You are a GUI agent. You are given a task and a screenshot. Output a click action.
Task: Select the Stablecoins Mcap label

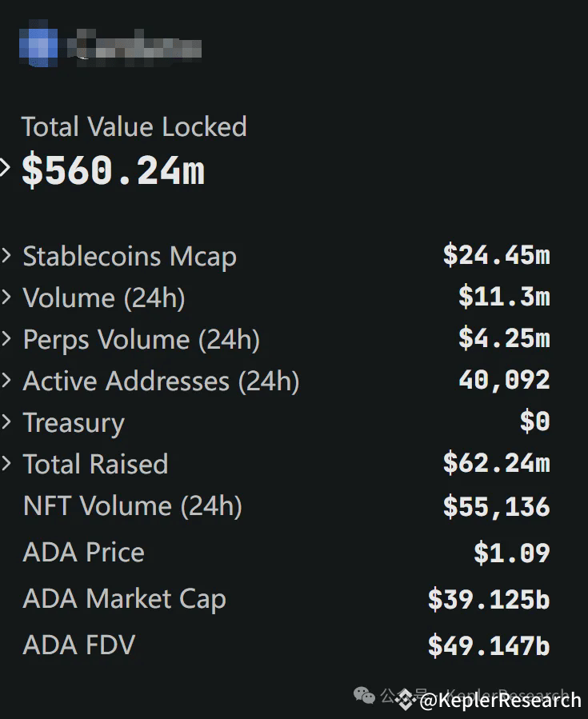click(130, 257)
